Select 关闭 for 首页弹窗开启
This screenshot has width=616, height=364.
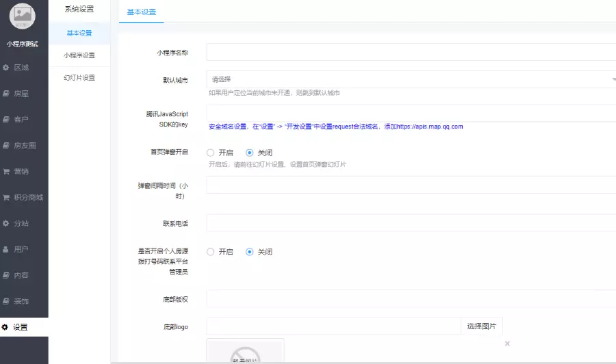(x=250, y=153)
